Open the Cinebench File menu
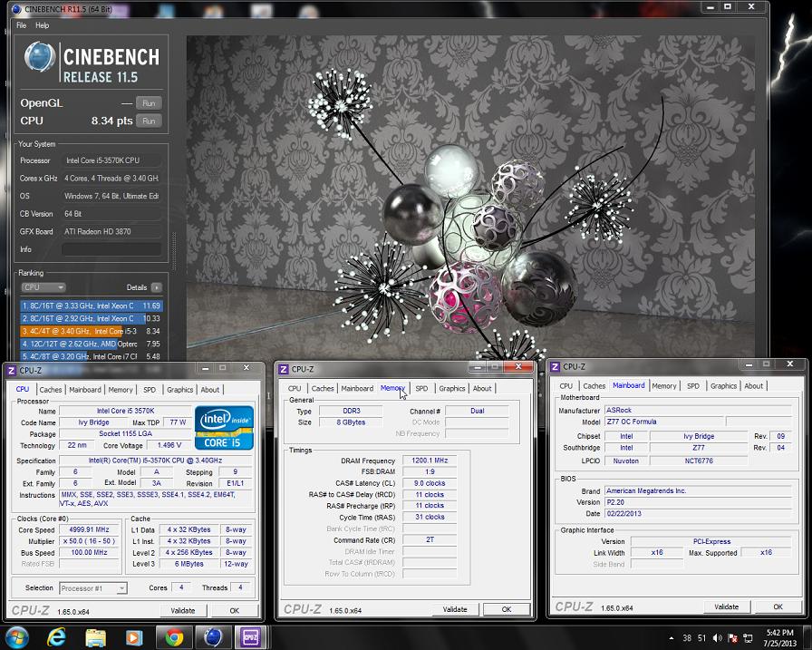Image resolution: width=812 pixels, height=650 pixels. pos(21,25)
